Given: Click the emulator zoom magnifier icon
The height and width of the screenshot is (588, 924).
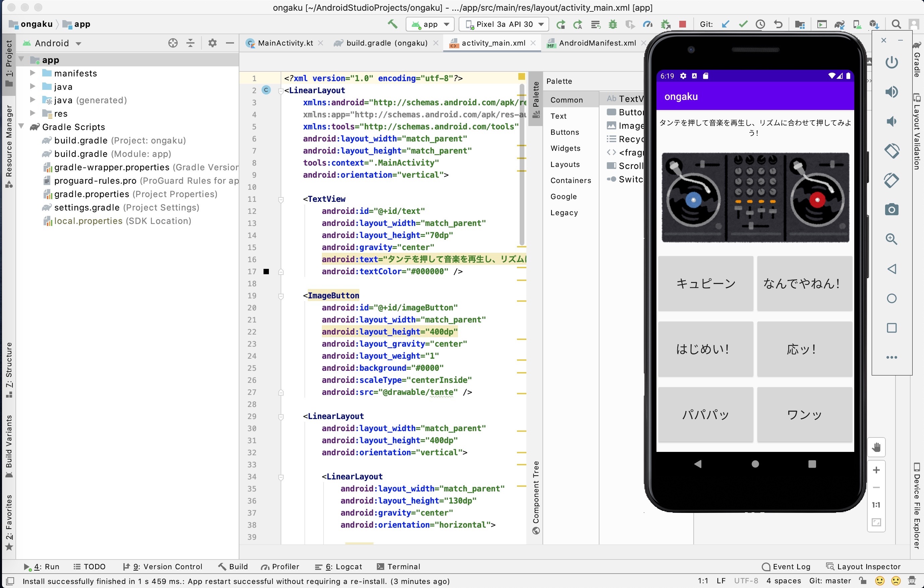Looking at the screenshot, I should click(x=891, y=239).
